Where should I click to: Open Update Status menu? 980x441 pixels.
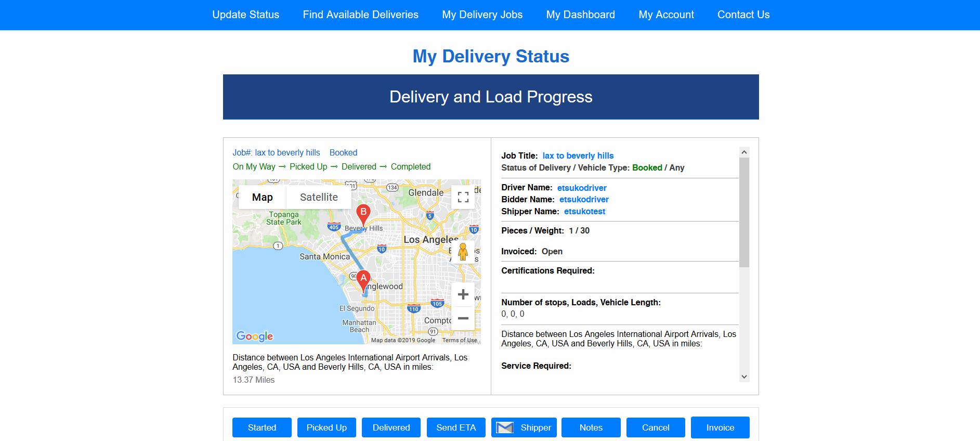246,15
